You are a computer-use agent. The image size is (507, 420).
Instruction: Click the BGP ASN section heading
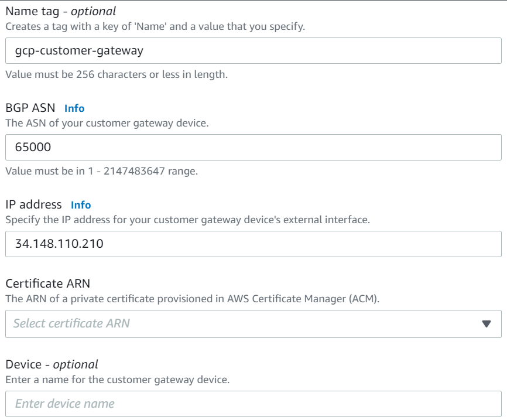tap(32, 108)
